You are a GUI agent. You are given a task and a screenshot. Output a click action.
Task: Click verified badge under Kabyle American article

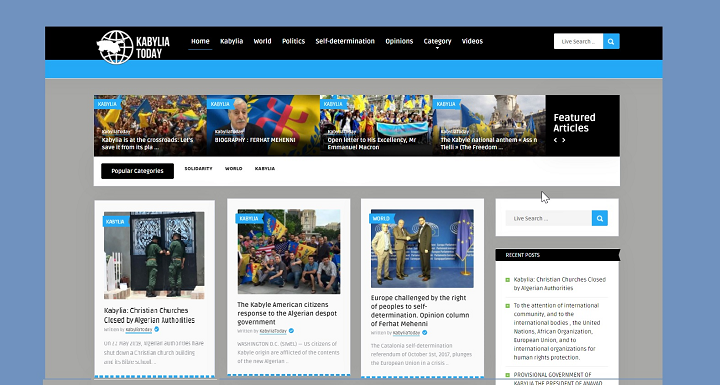[291, 331]
